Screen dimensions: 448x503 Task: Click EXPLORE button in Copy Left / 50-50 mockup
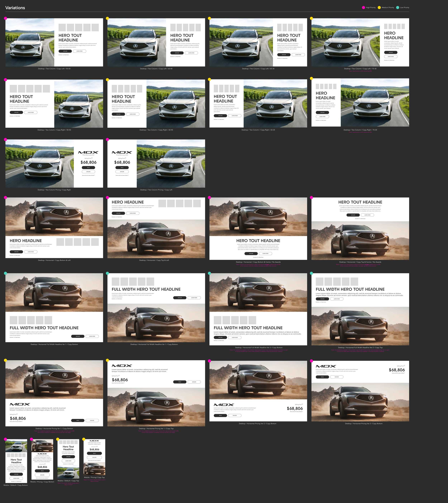[x=65, y=51]
